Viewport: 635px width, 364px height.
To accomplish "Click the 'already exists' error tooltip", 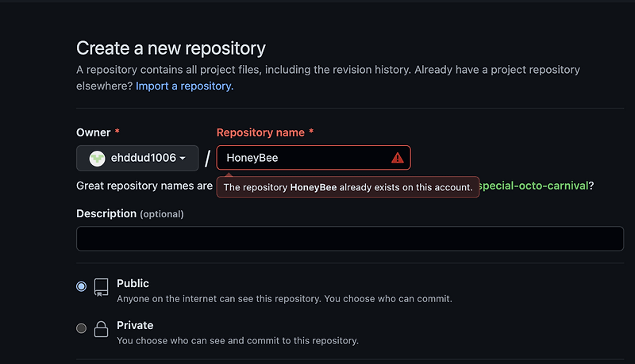I will [x=348, y=187].
